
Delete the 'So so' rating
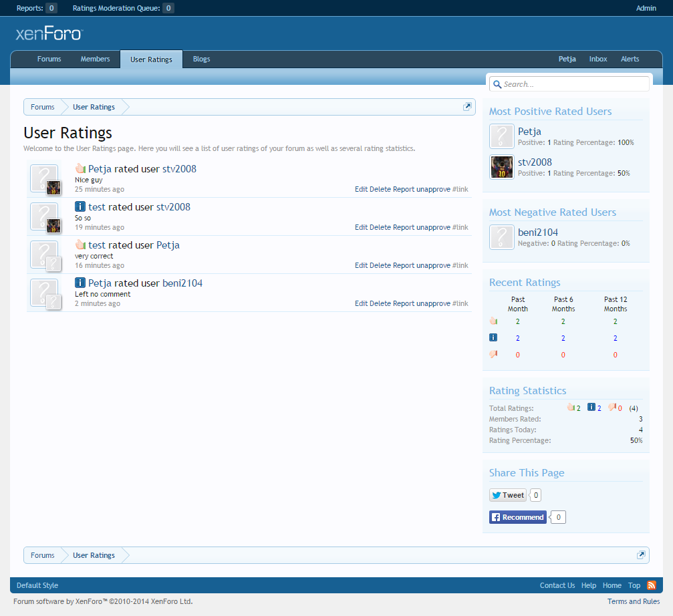tap(380, 227)
